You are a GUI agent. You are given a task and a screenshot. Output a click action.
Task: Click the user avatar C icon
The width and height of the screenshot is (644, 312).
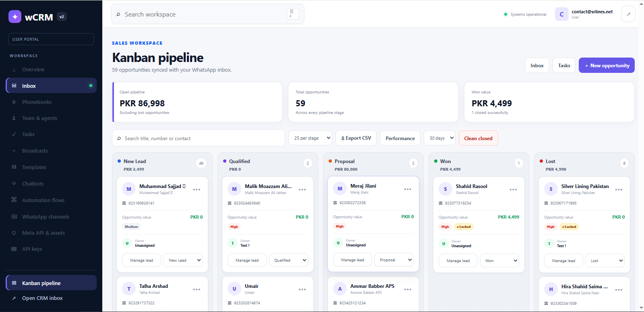coord(561,14)
